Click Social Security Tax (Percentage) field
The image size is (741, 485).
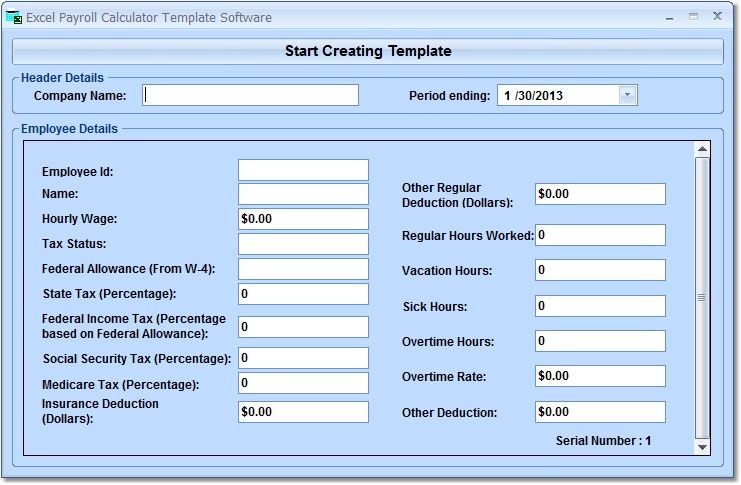click(x=303, y=358)
